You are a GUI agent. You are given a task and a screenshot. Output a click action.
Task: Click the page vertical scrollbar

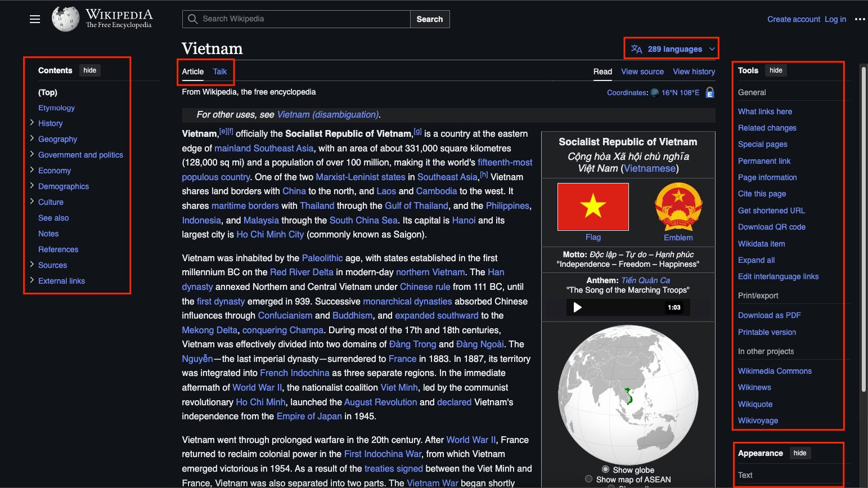[x=863, y=230]
